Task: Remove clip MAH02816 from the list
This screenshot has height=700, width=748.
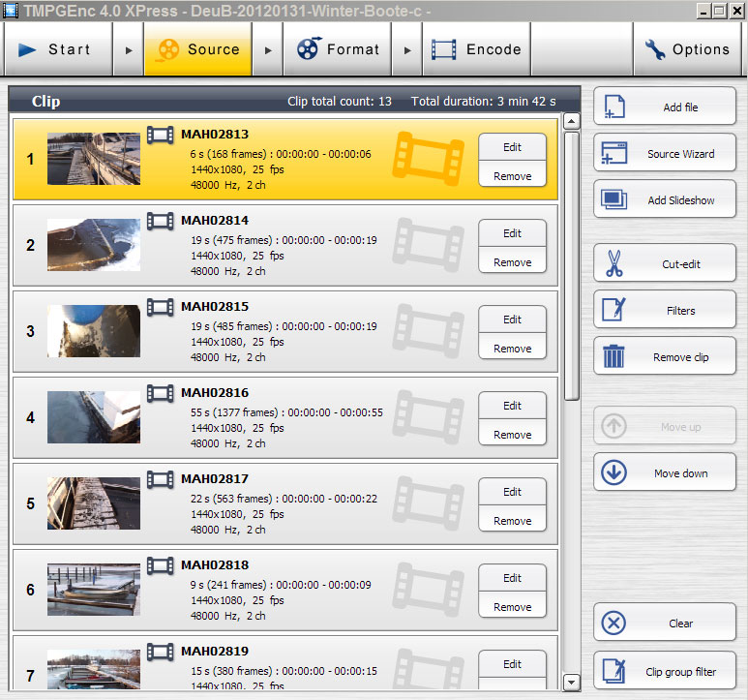Action: click(512, 435)
